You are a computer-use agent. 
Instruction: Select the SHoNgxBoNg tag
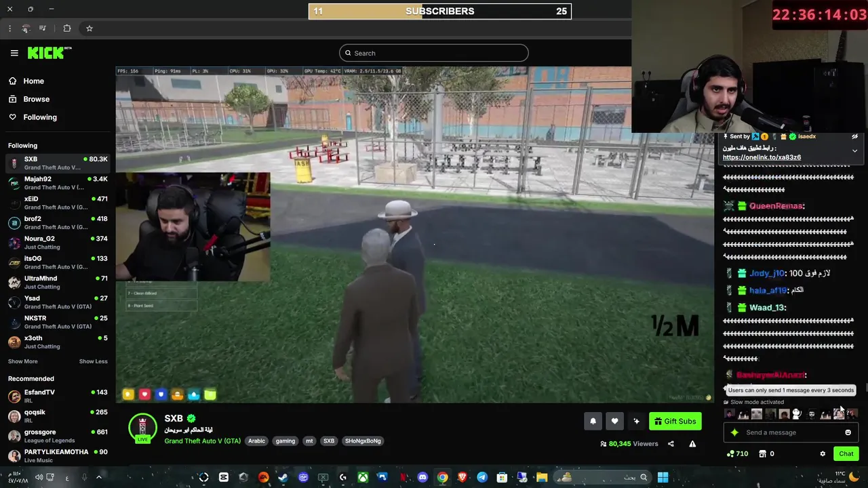[363, 441]
